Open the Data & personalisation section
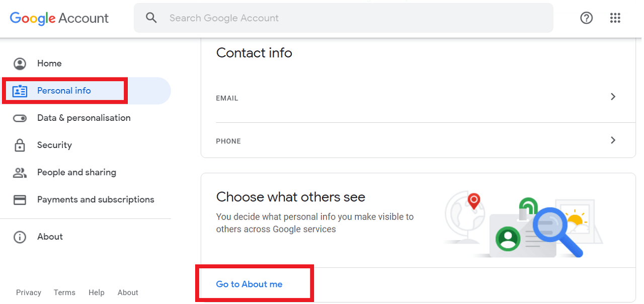The height and width of the screenshot is (304, 644). (84, 118)
